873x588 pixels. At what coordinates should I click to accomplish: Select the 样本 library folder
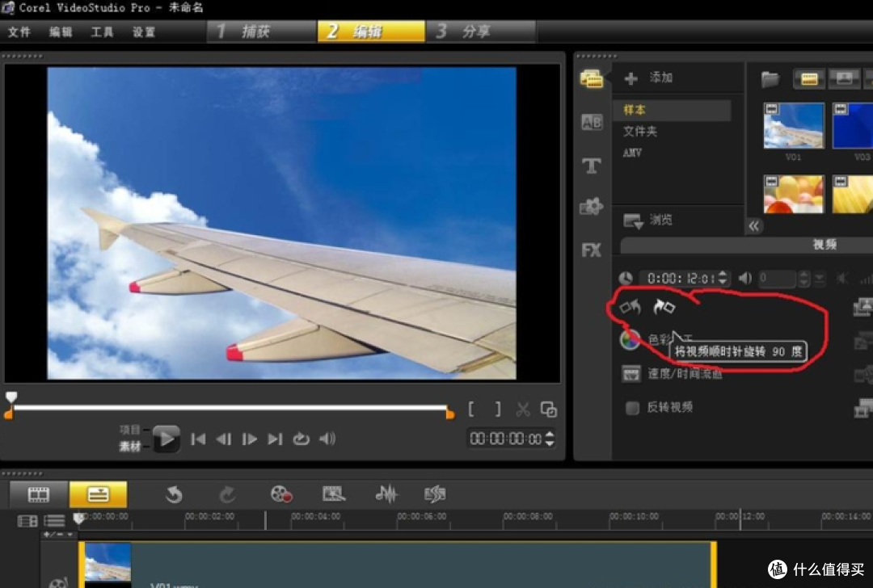[673, 110]
